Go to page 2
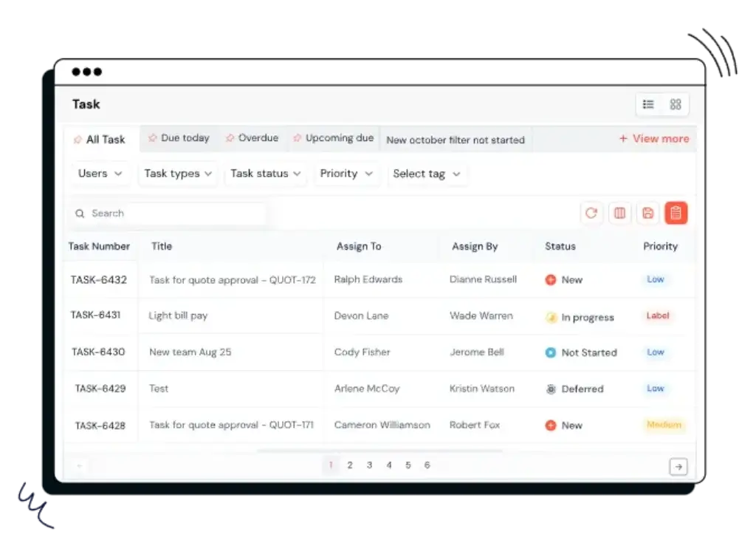The height and width of the screenshot is (557, 756). (350, 465)
